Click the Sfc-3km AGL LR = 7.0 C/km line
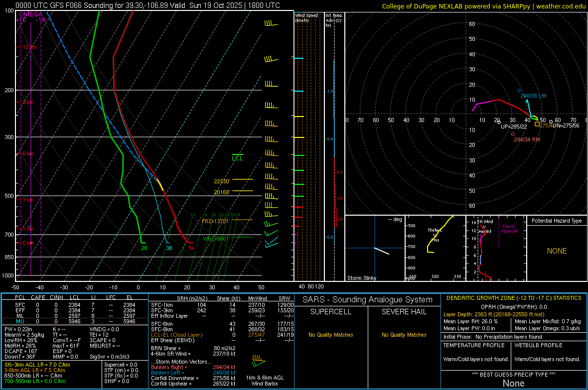 37,365
